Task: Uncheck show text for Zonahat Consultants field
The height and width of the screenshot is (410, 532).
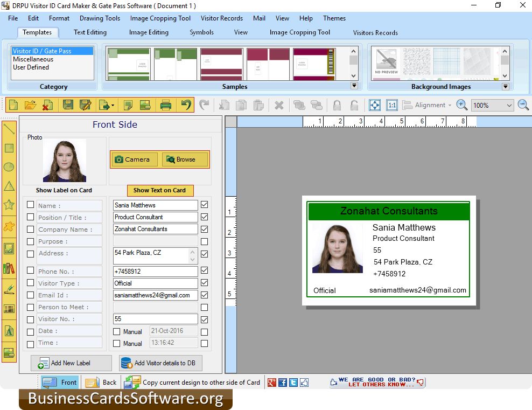Action: (x=204, y=229)
